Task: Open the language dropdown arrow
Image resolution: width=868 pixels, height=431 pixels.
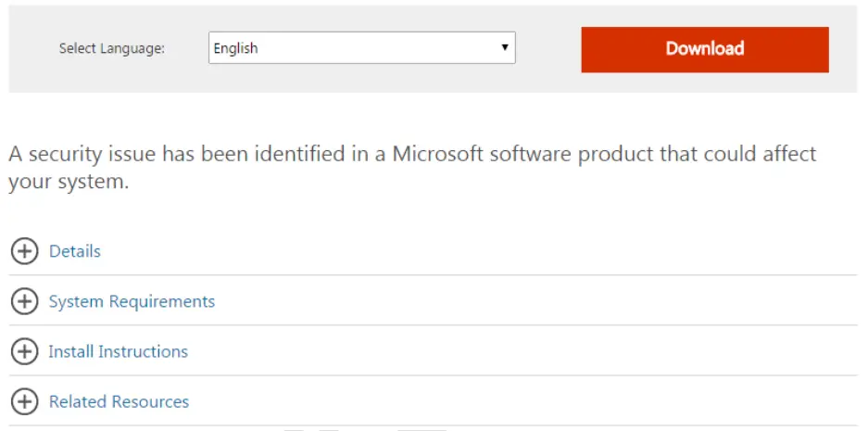Action: pyautogui.click(x=505, y=48)
